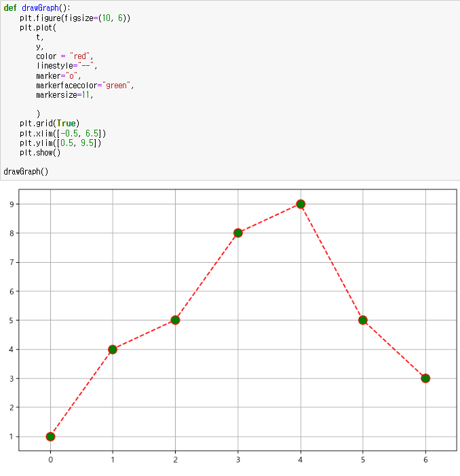460x476 pixels.
Task: Click y-axis tick label '3'
Action: tap(12, 378)
